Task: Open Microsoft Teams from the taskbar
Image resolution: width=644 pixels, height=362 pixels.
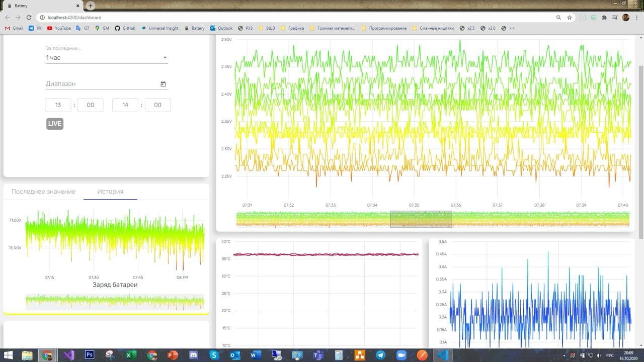Action: [x=318, y=355]
